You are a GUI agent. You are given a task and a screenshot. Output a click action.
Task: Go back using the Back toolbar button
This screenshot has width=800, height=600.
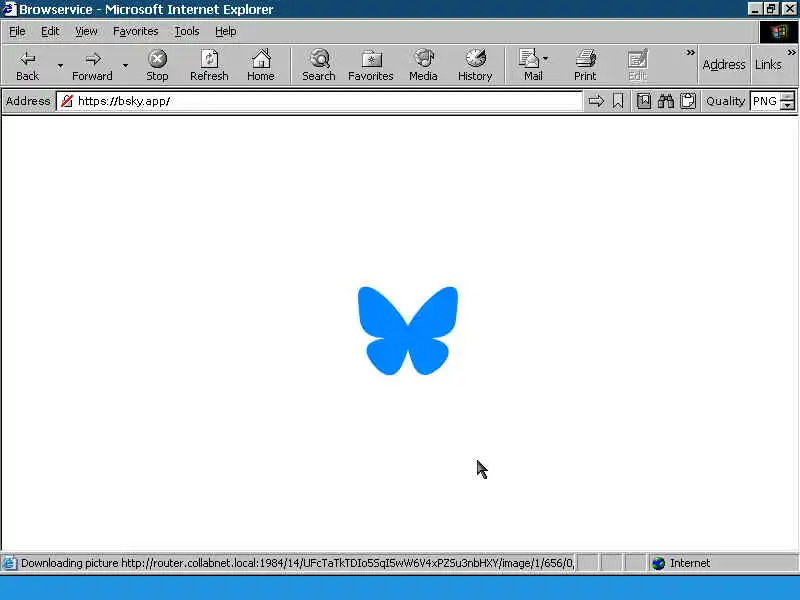27,65
